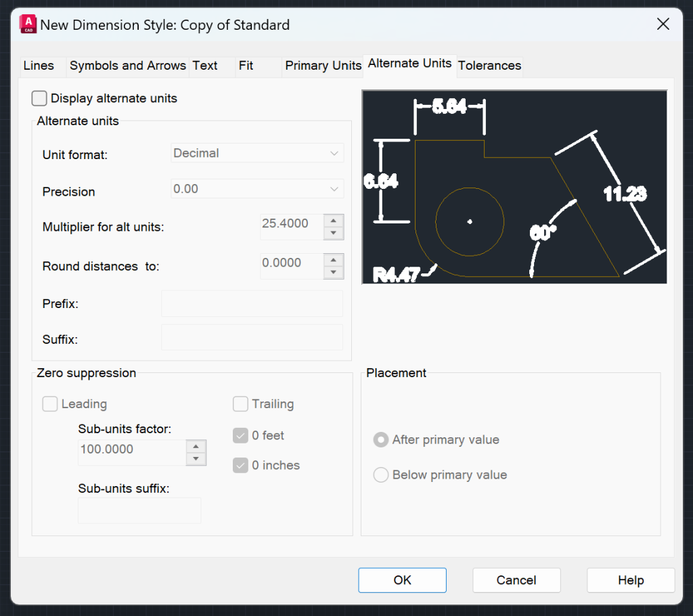Toggle the Trailing zero suppression checkbox
Viewport: 693px width, 616px height.
tap(240, 403)
